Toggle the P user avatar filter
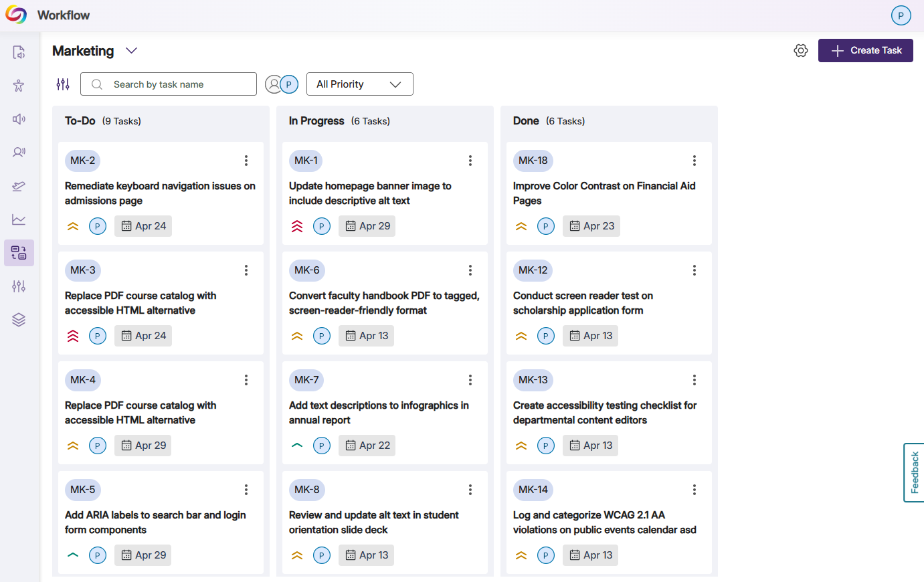 (289, 84)
